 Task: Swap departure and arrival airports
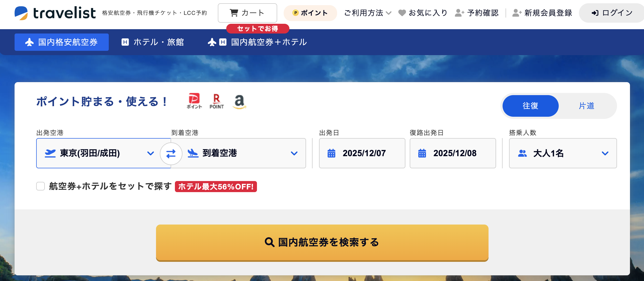tap(171, 153)
